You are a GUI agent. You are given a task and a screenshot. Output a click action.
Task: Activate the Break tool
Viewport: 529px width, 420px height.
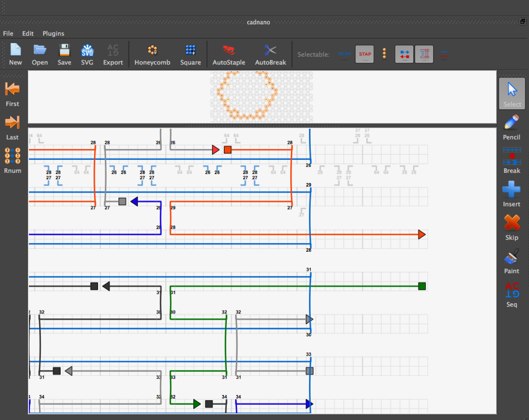click(x=511, y=160)
